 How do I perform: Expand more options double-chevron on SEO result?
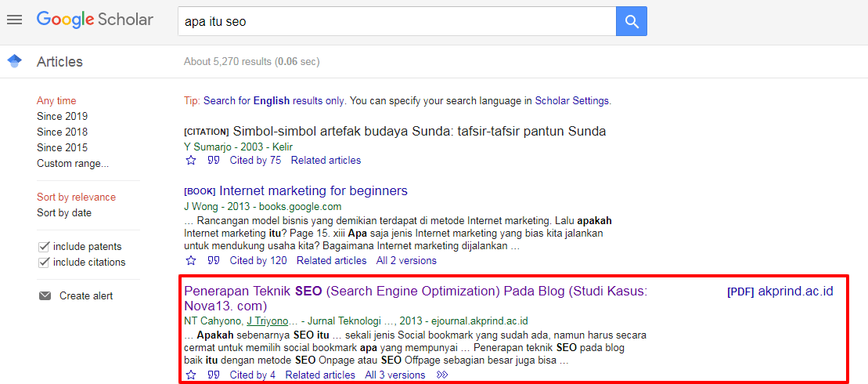[442, 375]
